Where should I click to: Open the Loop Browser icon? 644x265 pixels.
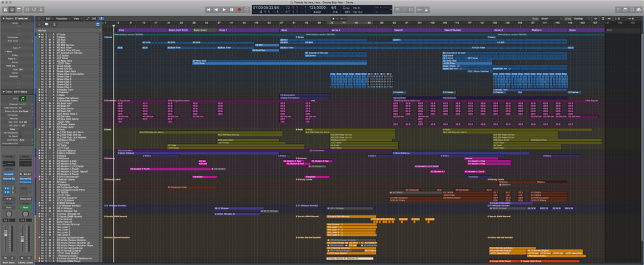631,9
